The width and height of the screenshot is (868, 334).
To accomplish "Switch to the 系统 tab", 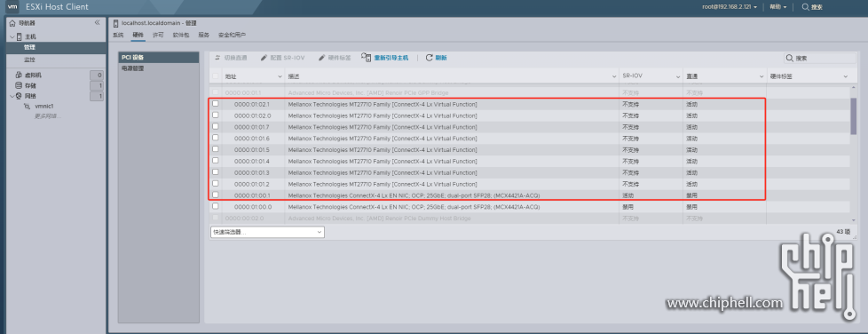I will (x=118, y=35).
